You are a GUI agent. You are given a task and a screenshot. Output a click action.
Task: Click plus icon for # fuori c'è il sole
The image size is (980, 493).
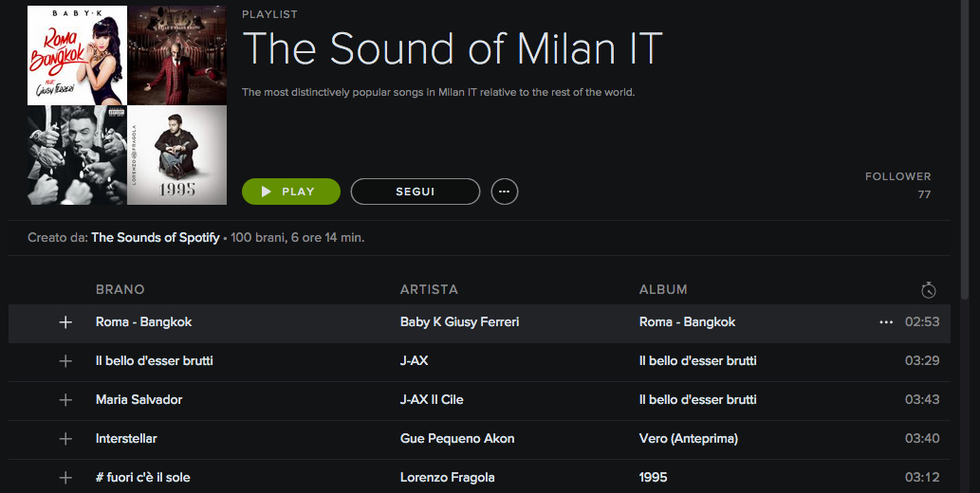[x=65, y=477]
